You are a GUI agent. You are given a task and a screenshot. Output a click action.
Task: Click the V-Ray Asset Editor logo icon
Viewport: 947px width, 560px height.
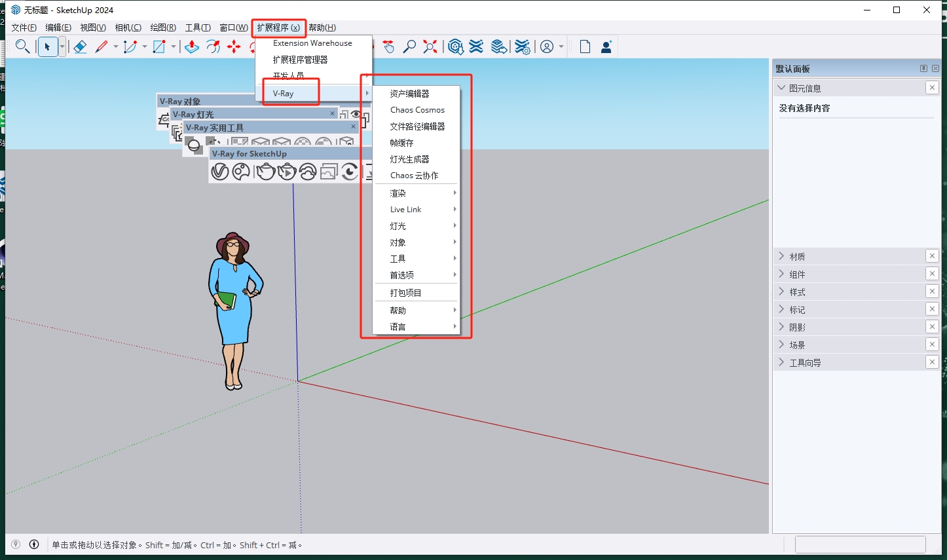[x=220, y=172]
